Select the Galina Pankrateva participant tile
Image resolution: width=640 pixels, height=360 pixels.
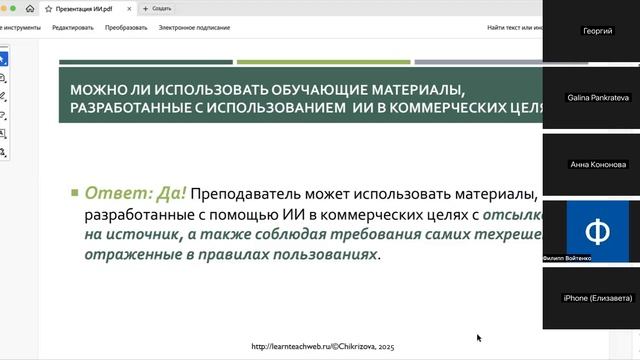click(591, 98)
